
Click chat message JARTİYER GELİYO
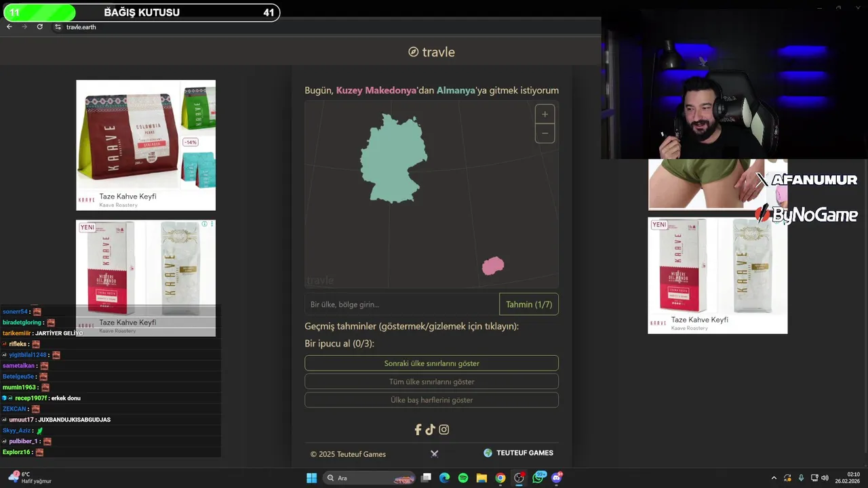pyautogui.click(x=59, y=333)
